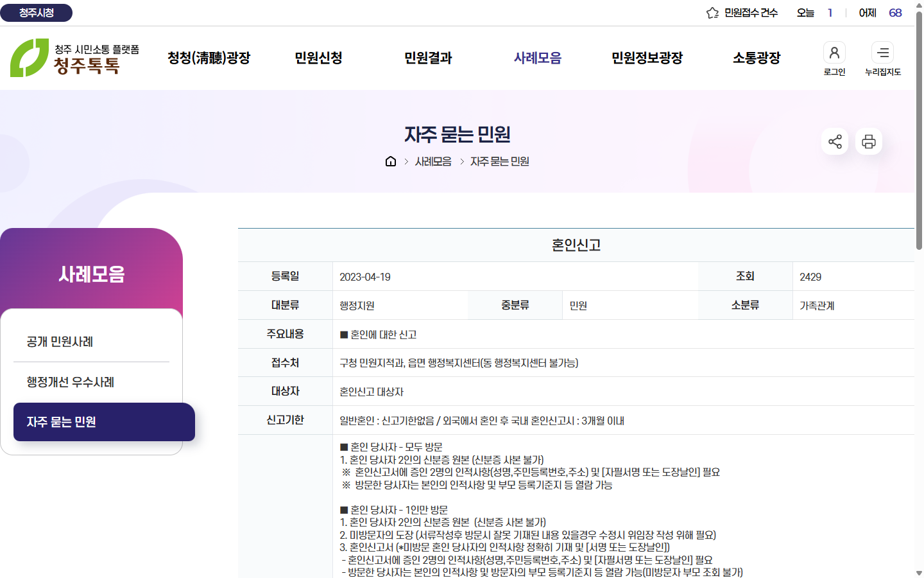Go to home via breadcrumb house icon
The image size is (924, 578).
[391, 161]
